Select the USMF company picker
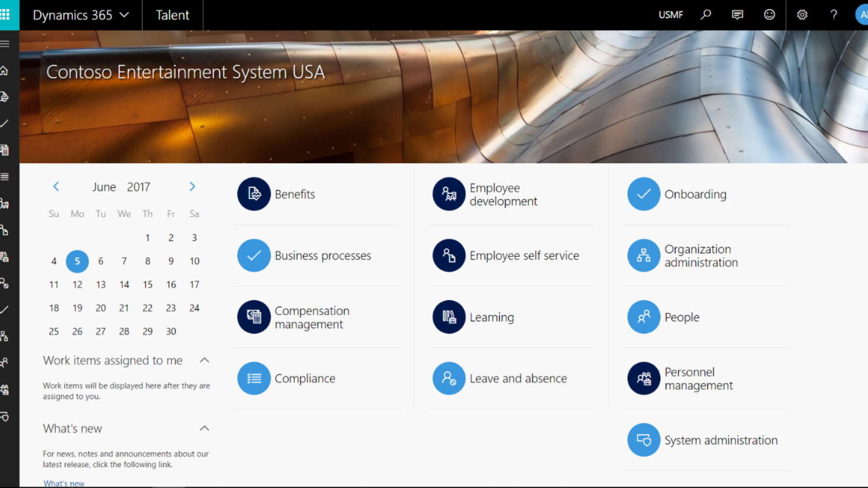Screen dimensions: 868x488 coord(671,15)
